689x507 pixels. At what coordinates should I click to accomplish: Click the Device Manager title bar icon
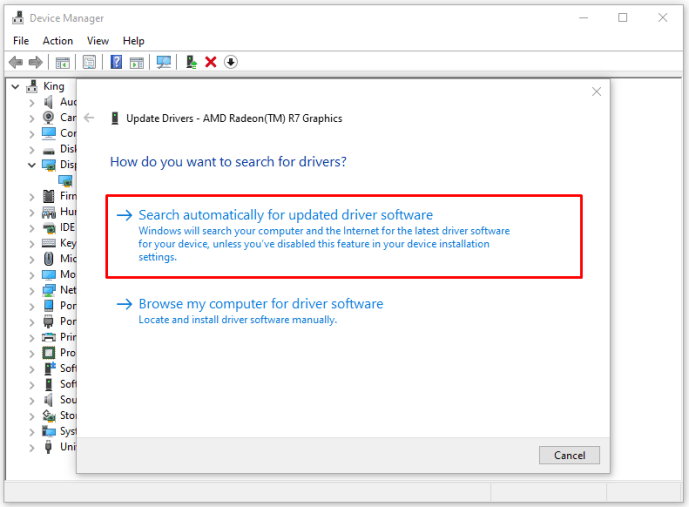18,18
